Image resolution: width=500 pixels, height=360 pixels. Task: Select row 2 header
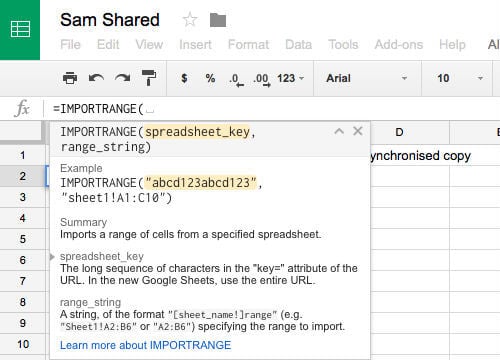(x=22, y=176)
